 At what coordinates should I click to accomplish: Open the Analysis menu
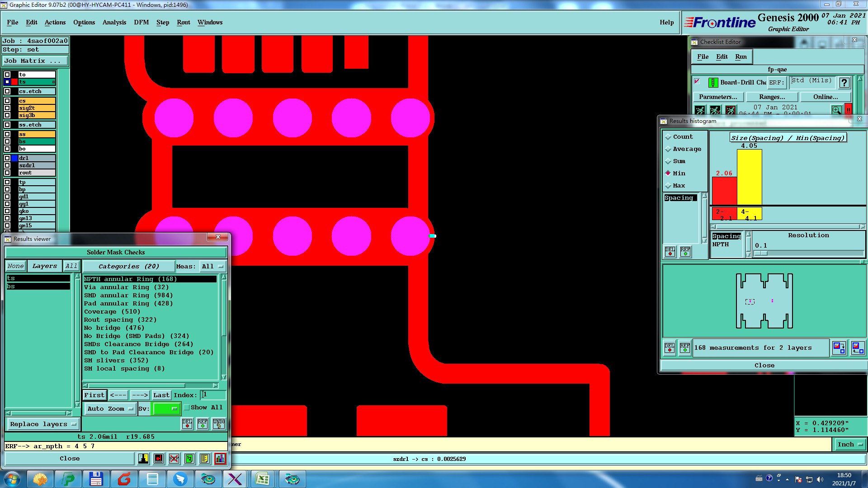[x=114, y=22]
